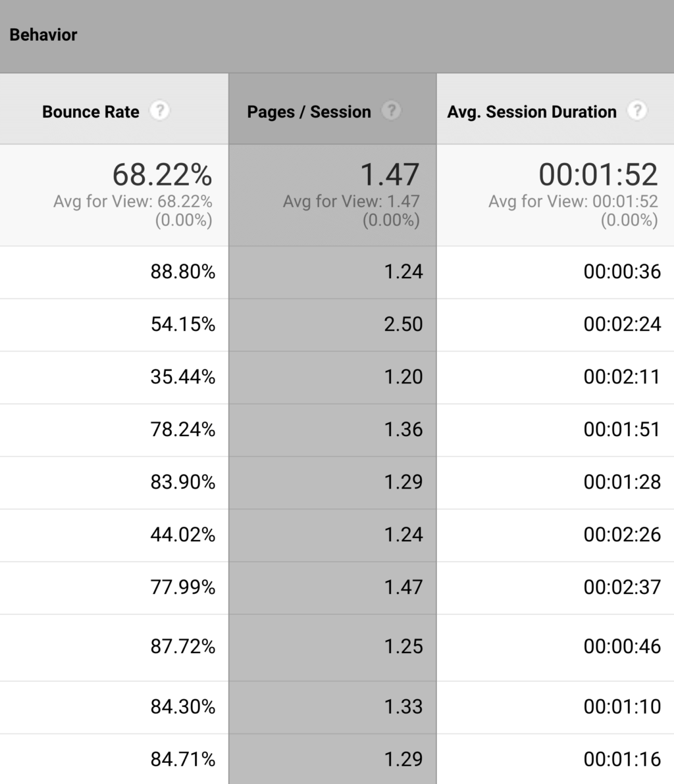Select the Behavior group header

(43, 35)
